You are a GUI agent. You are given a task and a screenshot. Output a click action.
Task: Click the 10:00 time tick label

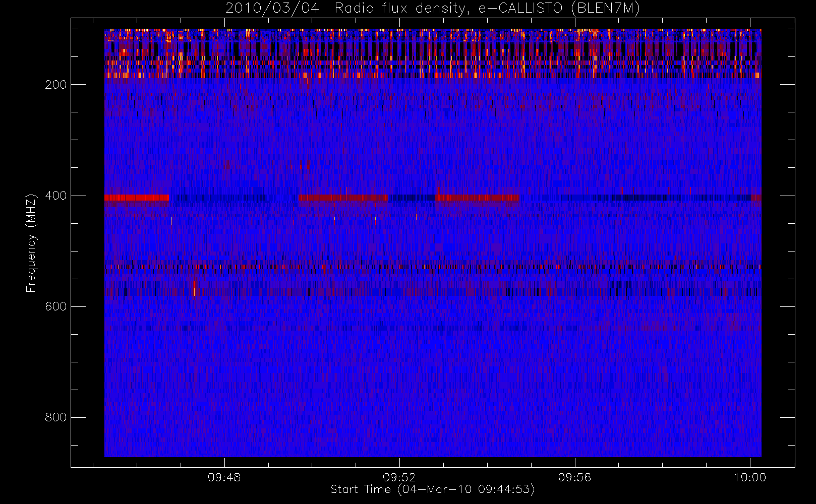(749, 477)
